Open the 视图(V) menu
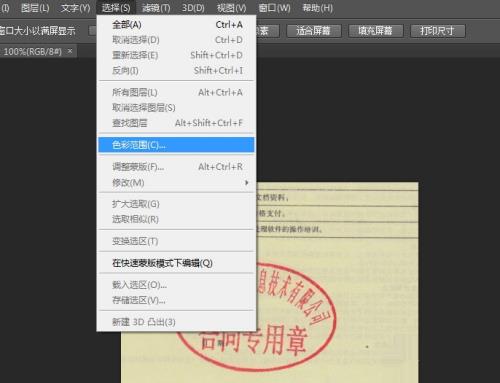The image size is (500, 383). (231, 8)
